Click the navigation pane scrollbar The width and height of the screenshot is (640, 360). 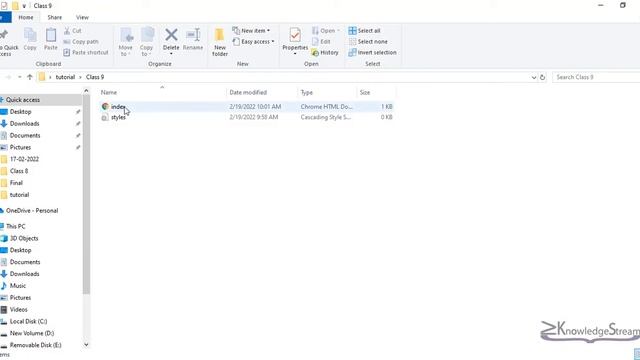pyautogui.click(x=86, y=194)
